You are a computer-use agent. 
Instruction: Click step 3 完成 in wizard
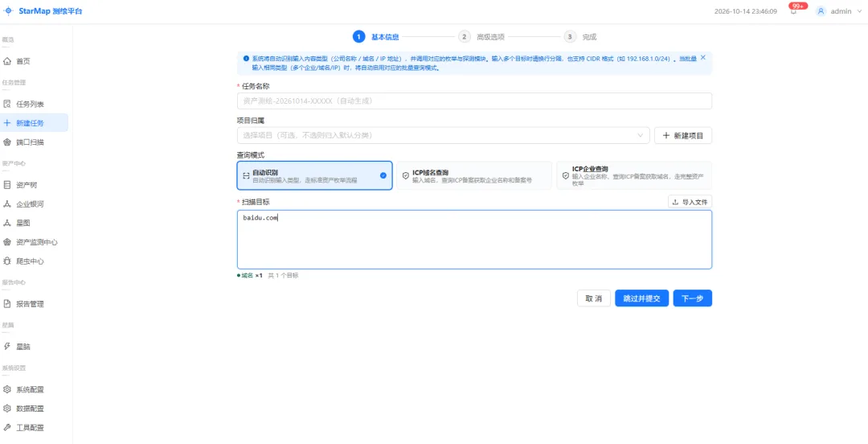[x=580, y=36]
